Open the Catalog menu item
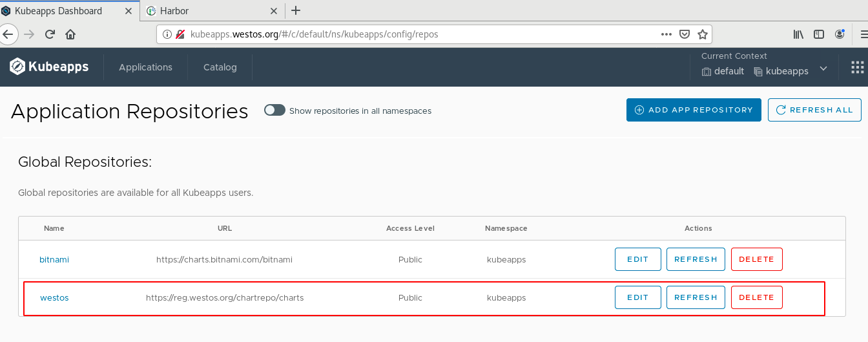 [220, 67]
